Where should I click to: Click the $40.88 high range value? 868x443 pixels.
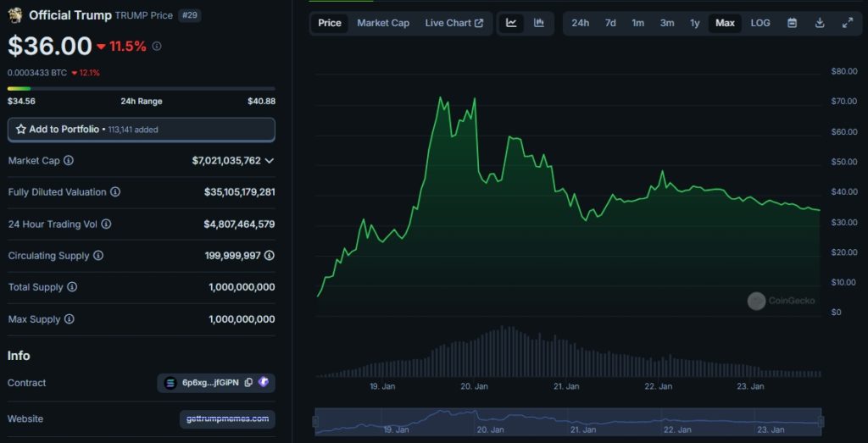(261, 101)
